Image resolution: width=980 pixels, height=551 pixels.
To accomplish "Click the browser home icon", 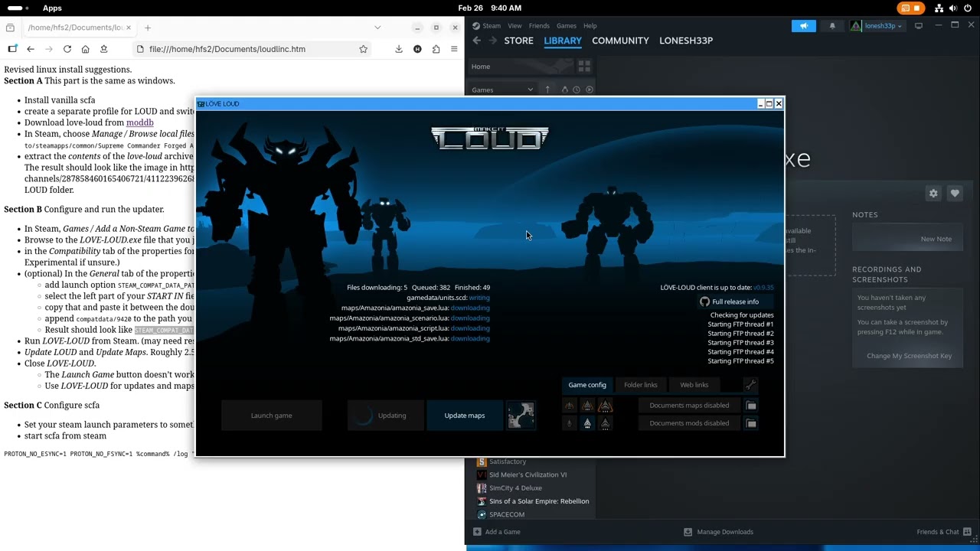I will pos(85,49).
